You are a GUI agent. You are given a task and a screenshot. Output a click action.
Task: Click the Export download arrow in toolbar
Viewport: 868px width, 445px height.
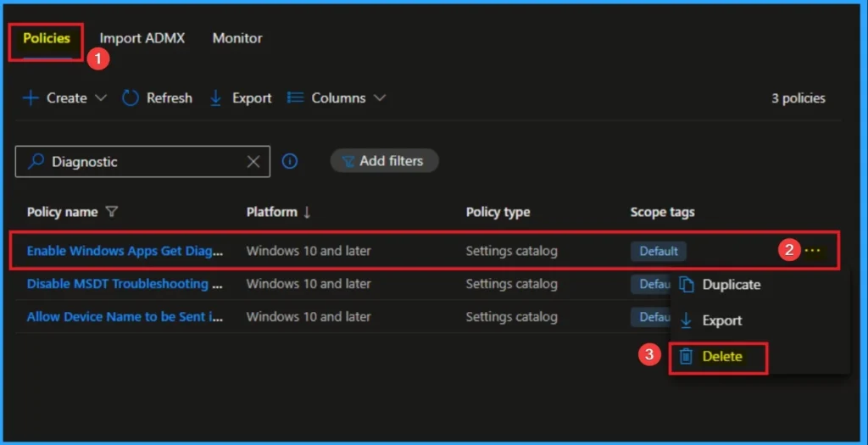pos(216,98)
